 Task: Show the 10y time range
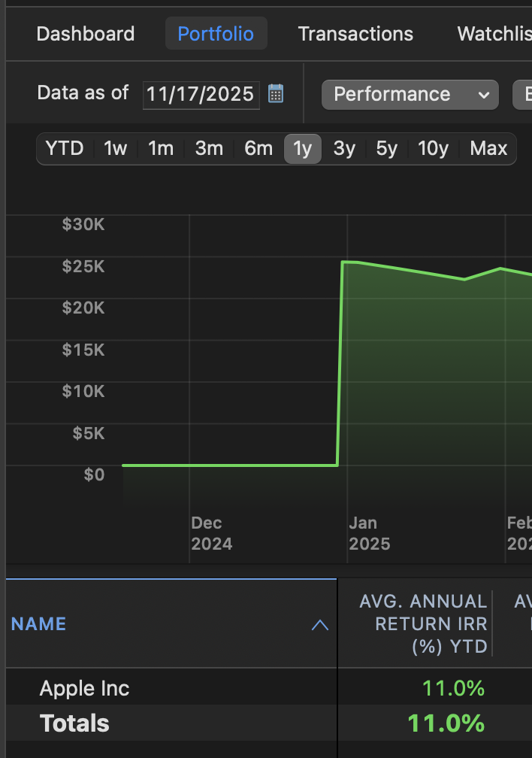coord(433,148)
